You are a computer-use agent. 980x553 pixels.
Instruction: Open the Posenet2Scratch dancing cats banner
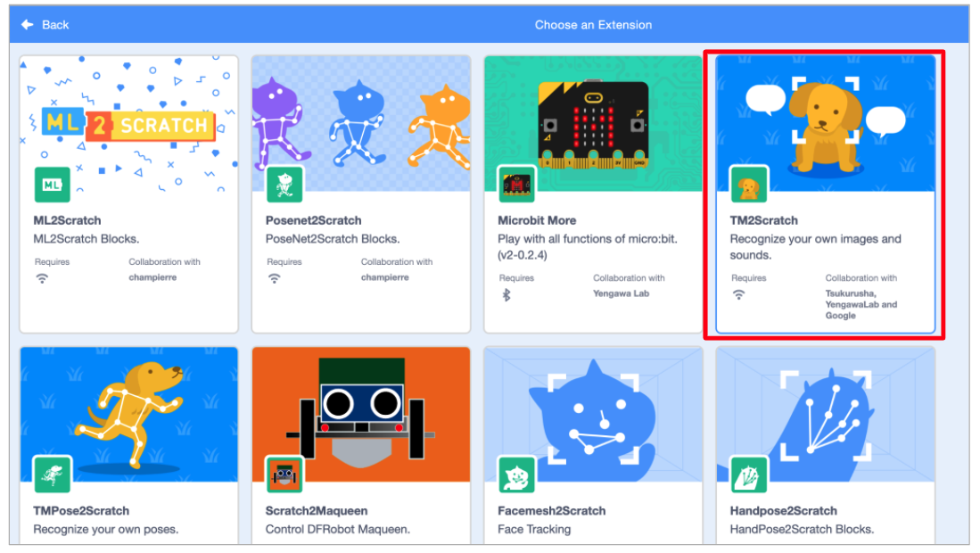click(x=361, y=124)
